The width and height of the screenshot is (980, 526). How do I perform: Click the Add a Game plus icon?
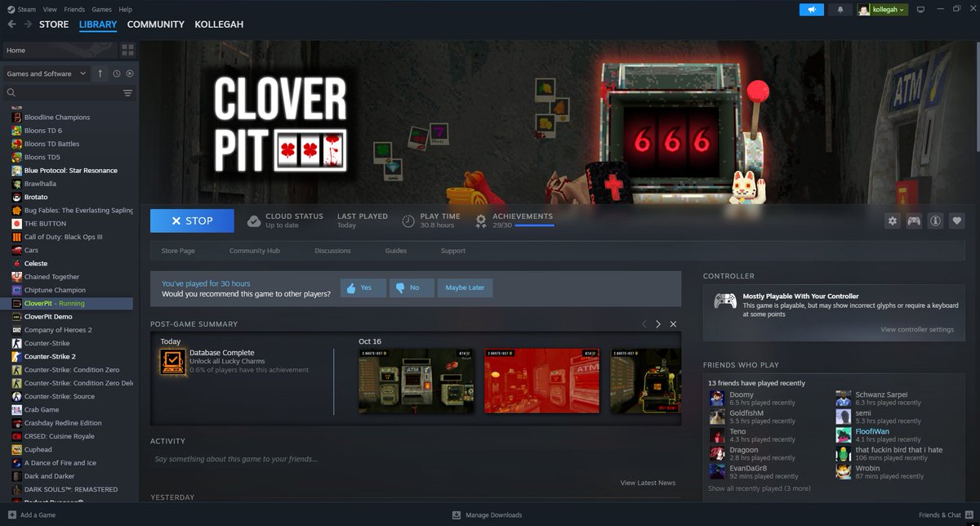[11, 515]
